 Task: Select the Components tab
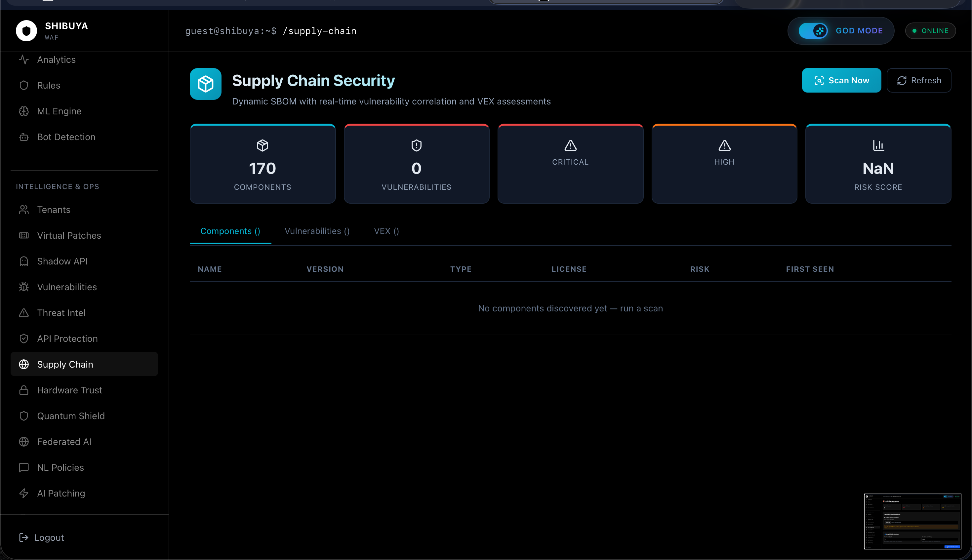[x=230, y=231]
